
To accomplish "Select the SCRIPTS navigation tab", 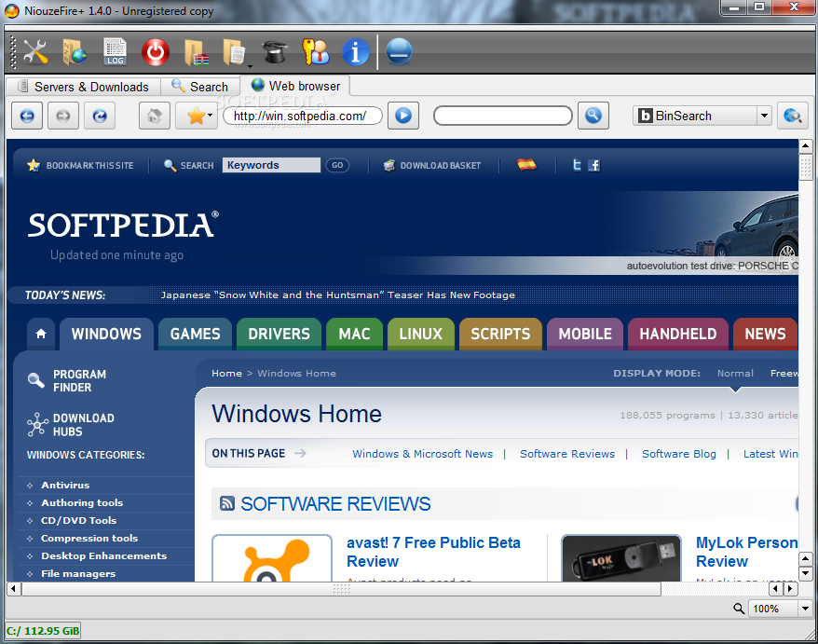I will click(x=501, y=334).
